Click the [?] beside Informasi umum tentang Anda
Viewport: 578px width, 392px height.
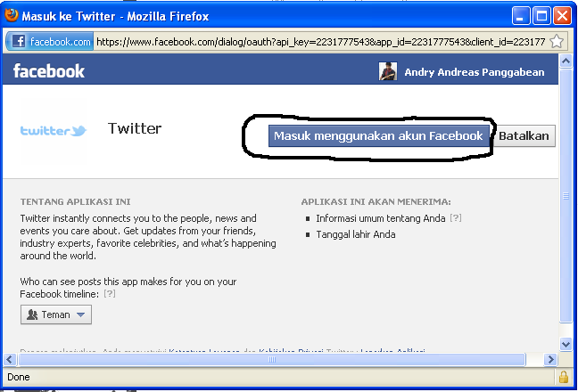(x=456, y=218)
